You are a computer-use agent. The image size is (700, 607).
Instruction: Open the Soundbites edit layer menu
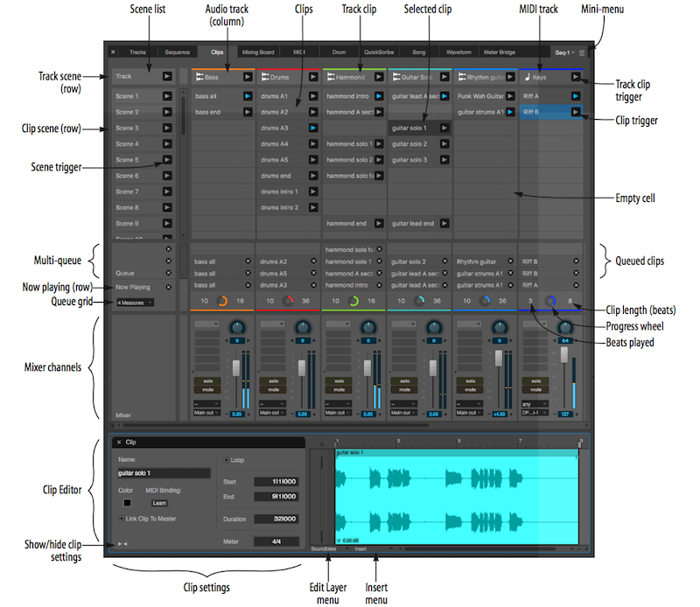tap(330, 548)
